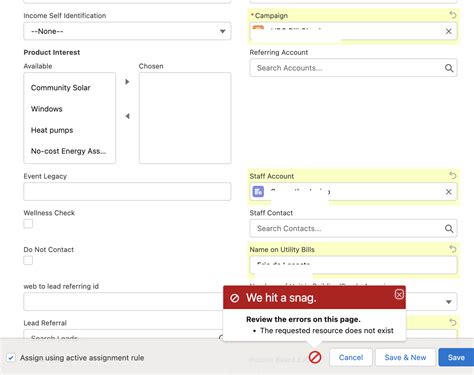Toggle the Do Not Contact checkbox
This screenshot has width=474, height=375.
(28, 260)
